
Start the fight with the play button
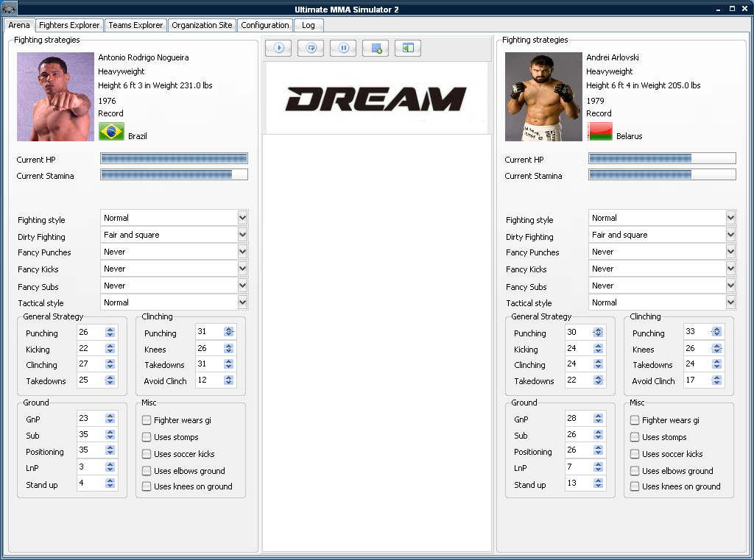coord(278,48)
